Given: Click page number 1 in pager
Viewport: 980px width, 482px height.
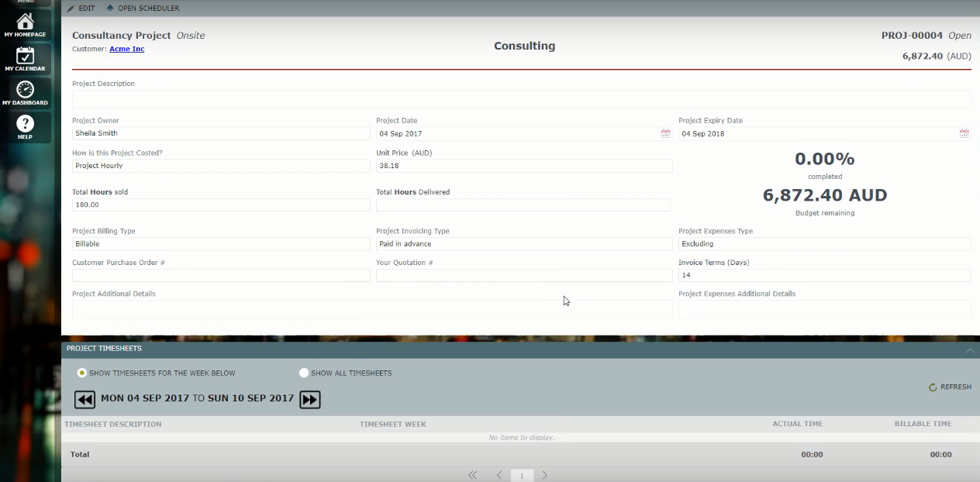Looking at the screenshot, I should coord(522,476).
